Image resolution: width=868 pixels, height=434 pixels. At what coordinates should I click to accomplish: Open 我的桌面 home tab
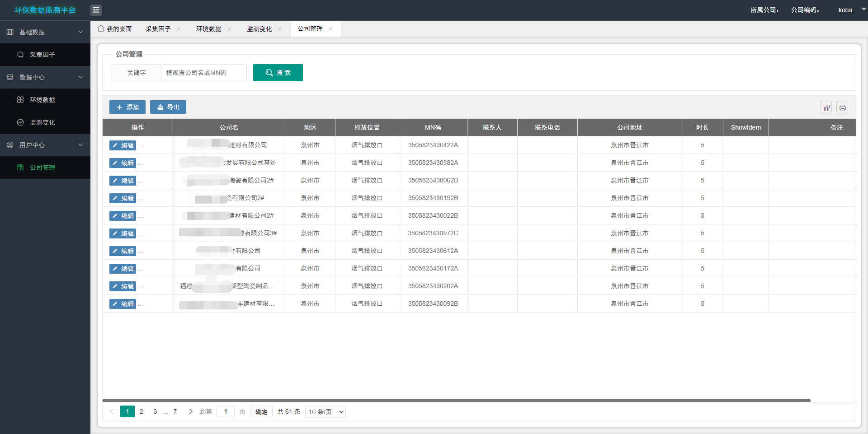[115, 29]
